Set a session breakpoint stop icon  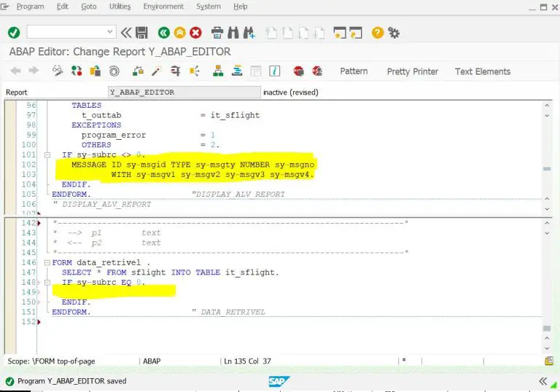[x=298, y=71]
